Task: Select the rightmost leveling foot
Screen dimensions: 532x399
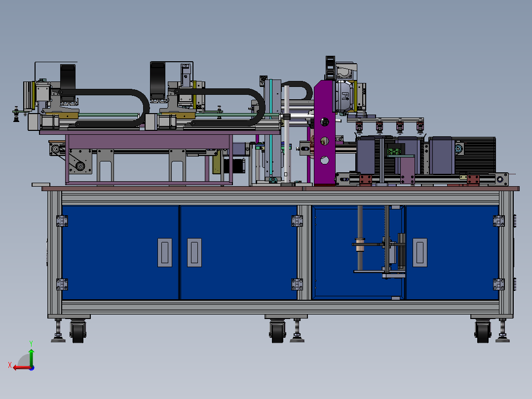Action: point(502,331)
